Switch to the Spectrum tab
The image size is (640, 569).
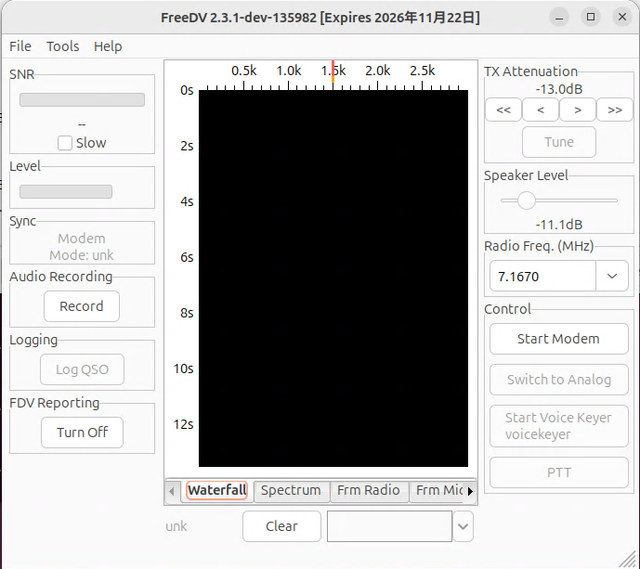[291, 490]
